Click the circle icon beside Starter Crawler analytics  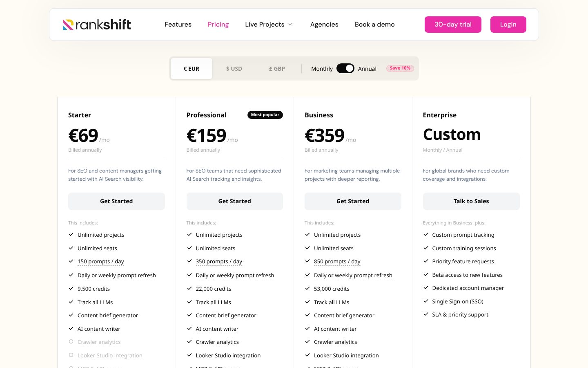[x=71, y=341]
